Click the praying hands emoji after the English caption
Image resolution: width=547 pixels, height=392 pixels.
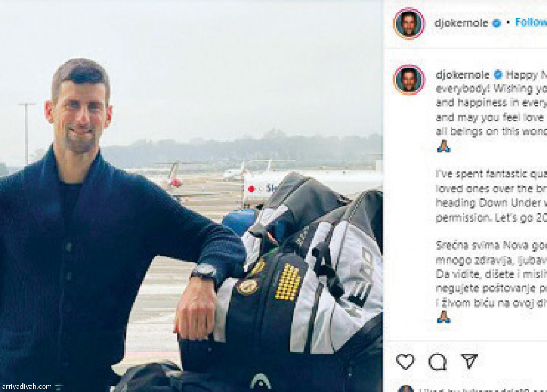[443, 146]
